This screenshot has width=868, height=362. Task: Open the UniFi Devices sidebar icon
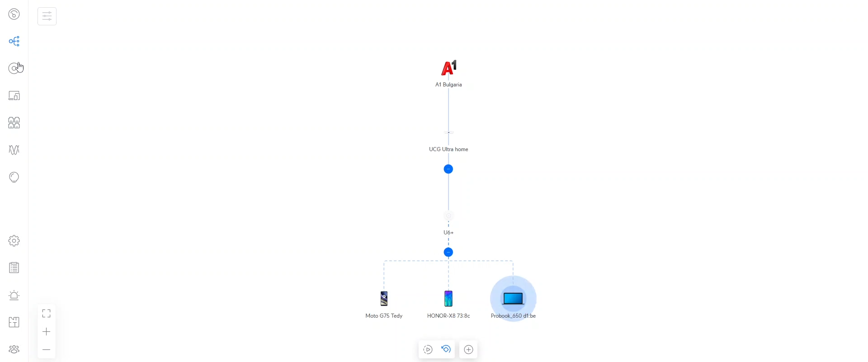(x=14, y=68)
